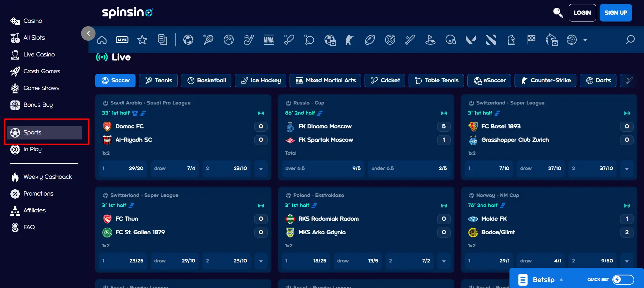Screen dimensions: 644x288
Task: Switch to the Ice Hockey live tab
Action: pos(260,81)
